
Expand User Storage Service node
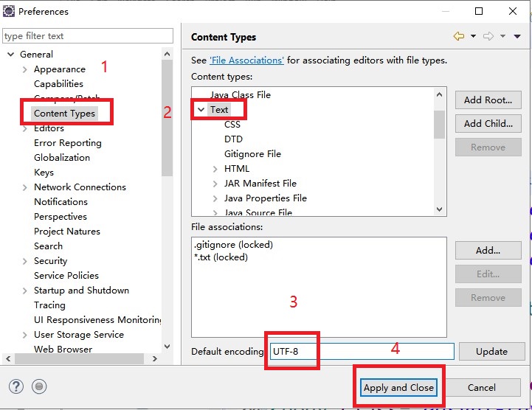pyautogui.click(x=24, y=335)
